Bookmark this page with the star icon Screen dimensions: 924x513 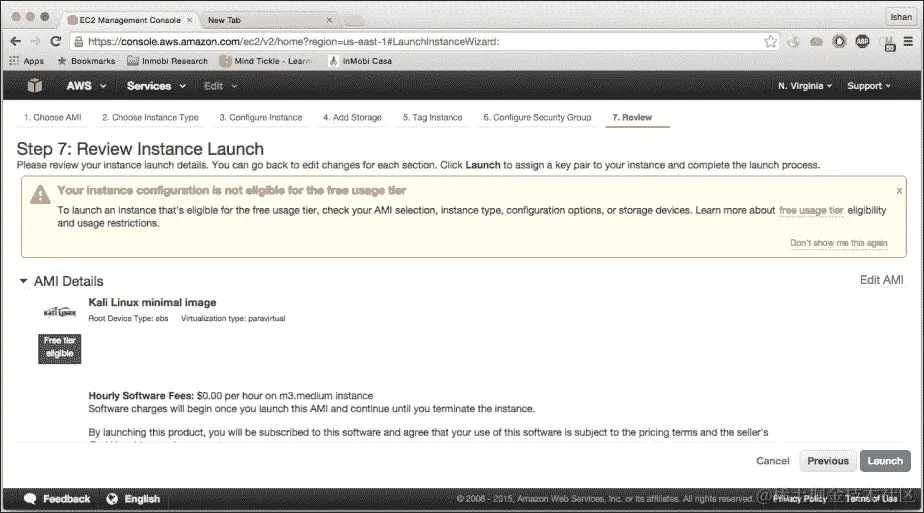tap(770, 41)
